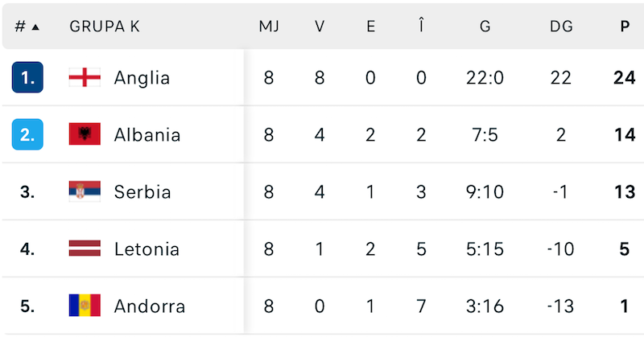Click the Andorra flag icon
Image resolution: width=644 pixels, height=337 pixels.
tap(85, 306)
